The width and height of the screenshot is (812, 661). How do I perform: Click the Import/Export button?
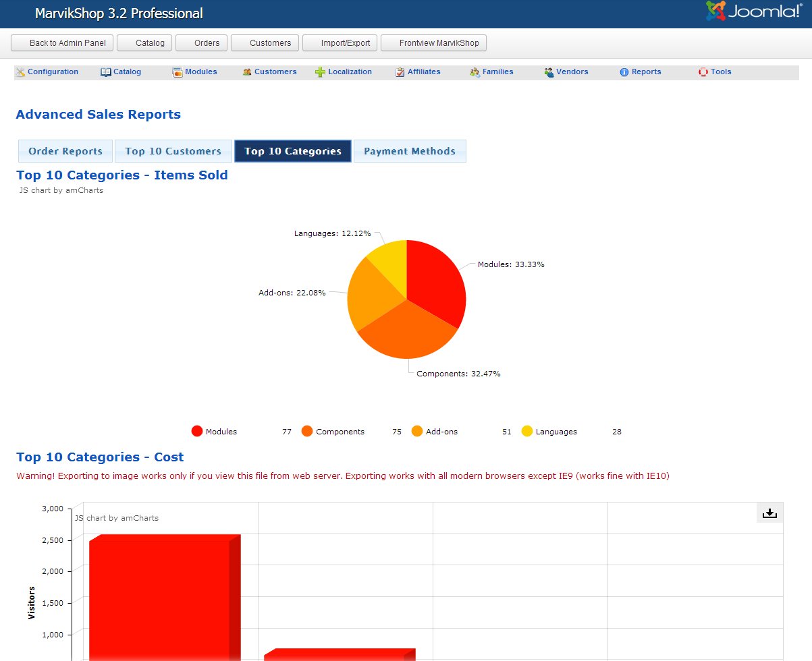pos(340,43)
